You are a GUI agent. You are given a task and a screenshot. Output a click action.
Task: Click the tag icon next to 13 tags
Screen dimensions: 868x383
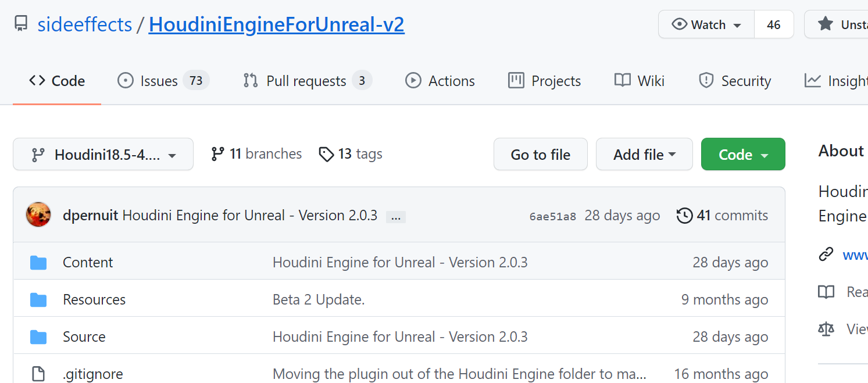click(326, 153)
